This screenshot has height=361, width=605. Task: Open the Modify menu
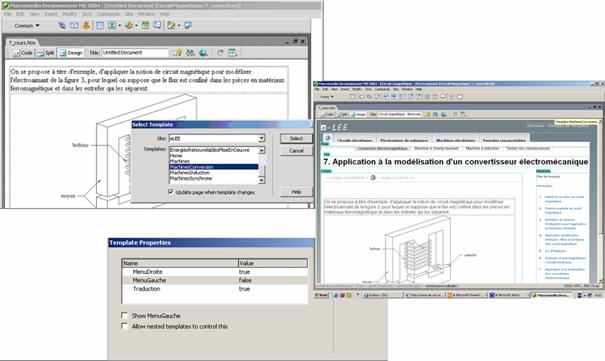69,14
